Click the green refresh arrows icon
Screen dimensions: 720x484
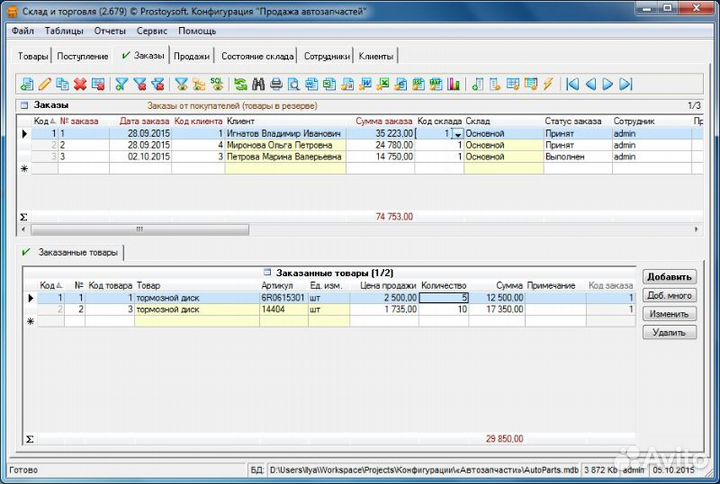pyautogui.click(x=240, y=84)
